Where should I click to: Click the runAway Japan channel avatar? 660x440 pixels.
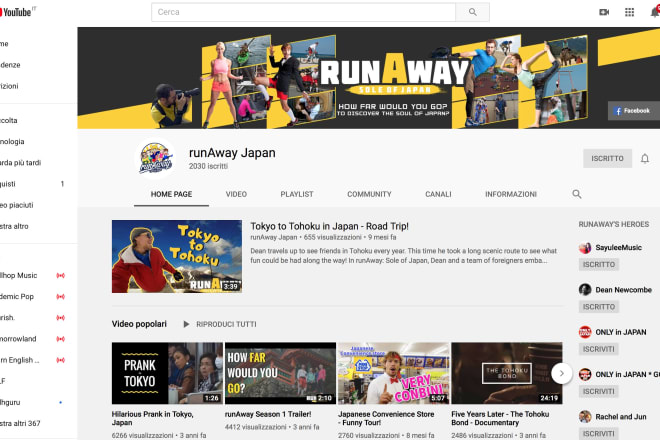155,158
